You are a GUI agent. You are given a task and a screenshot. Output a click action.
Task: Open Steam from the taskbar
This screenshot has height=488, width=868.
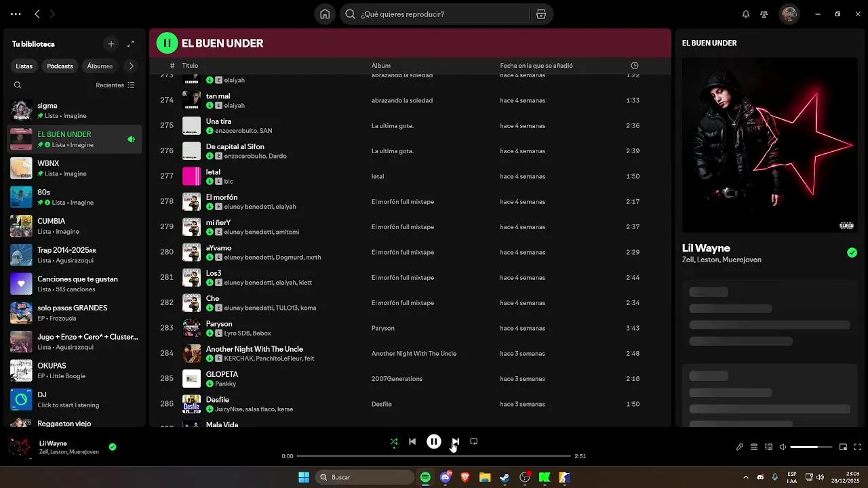(x=505, y=477)
